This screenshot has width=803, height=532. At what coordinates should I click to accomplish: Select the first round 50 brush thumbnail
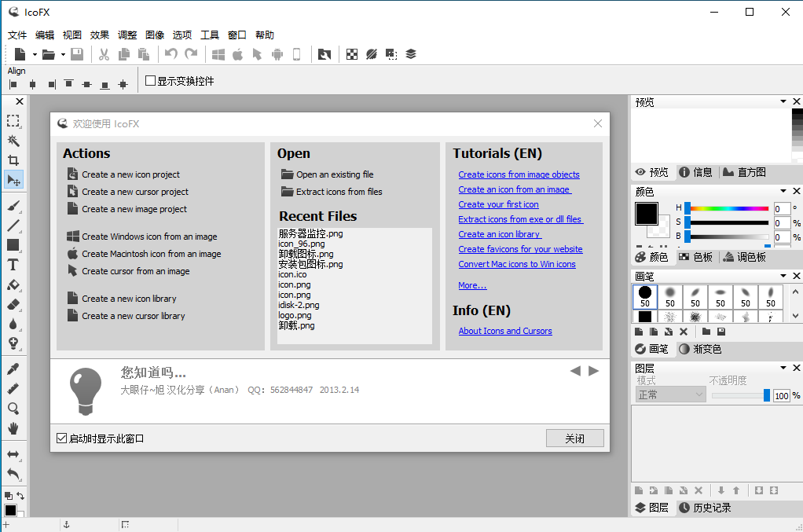click(x=645, y=296)
